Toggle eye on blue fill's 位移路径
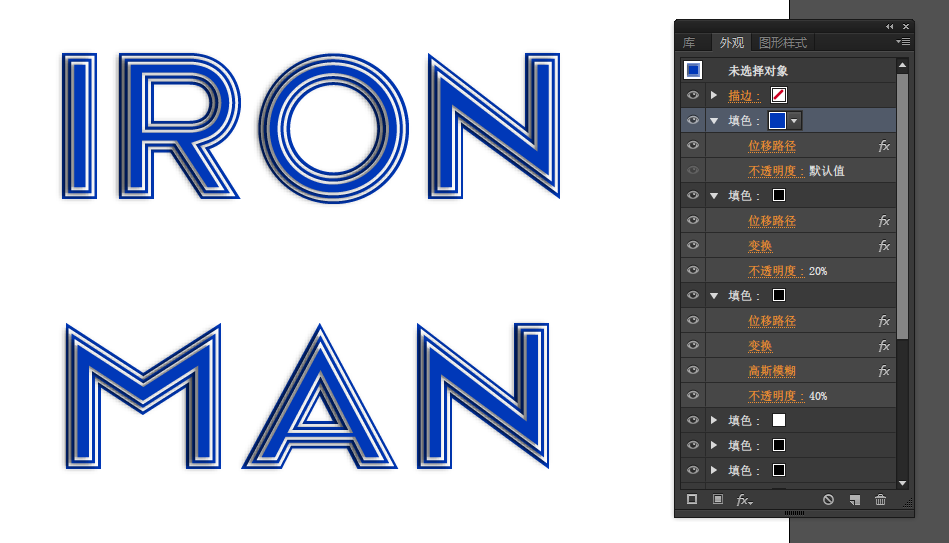The image size is (949, 543). tap(693, 145)
